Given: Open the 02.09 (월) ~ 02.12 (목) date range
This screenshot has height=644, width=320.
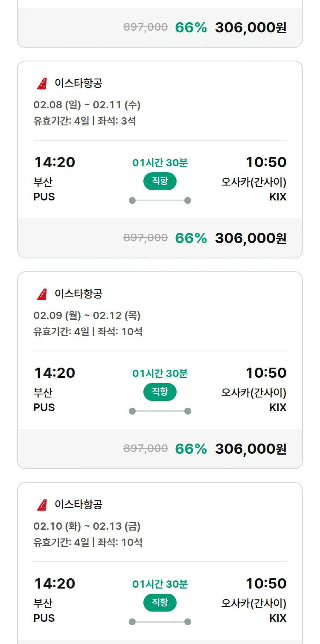Looking at the screenshot, I should click(x=87, y=316).
